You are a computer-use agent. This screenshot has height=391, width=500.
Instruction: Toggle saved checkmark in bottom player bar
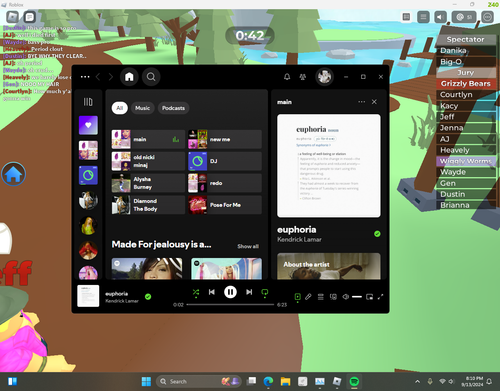click(x=148, y=296)
